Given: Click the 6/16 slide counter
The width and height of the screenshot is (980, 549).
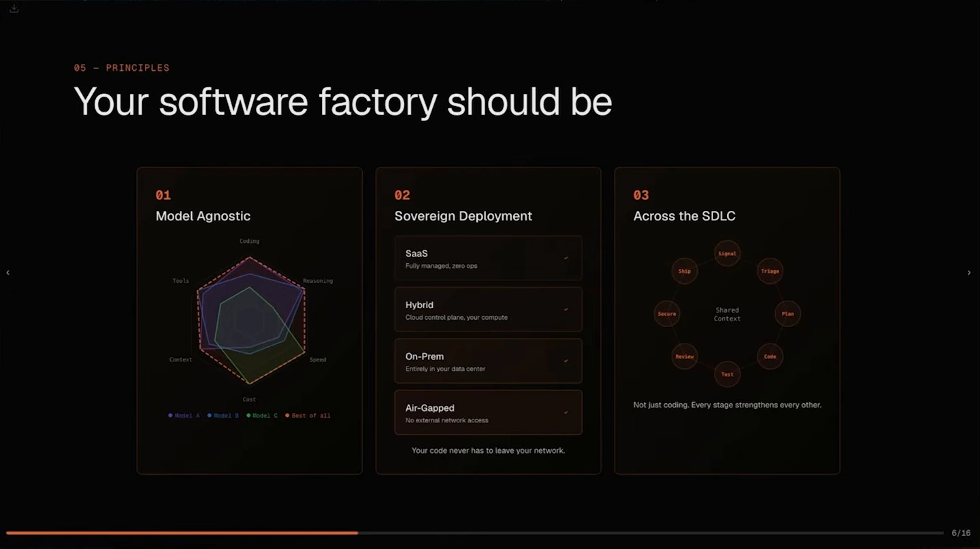Looking at the screenshot, I should [961, 533].
